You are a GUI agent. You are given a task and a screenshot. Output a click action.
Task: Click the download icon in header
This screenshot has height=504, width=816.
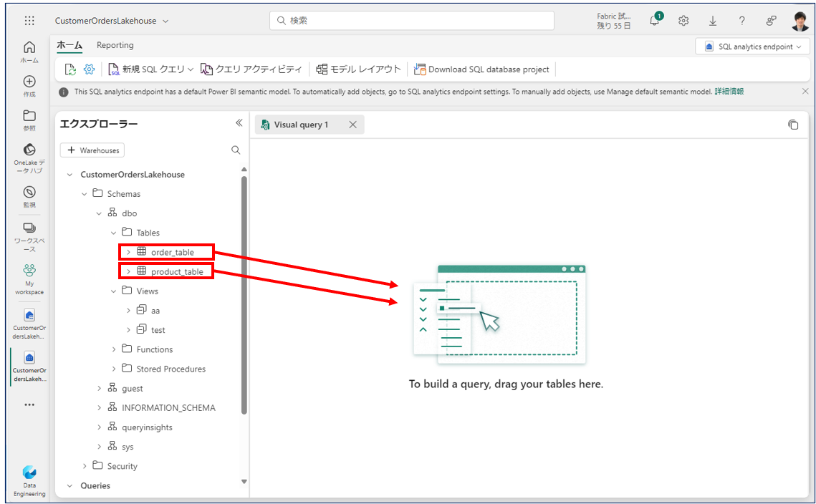[712, 21]
